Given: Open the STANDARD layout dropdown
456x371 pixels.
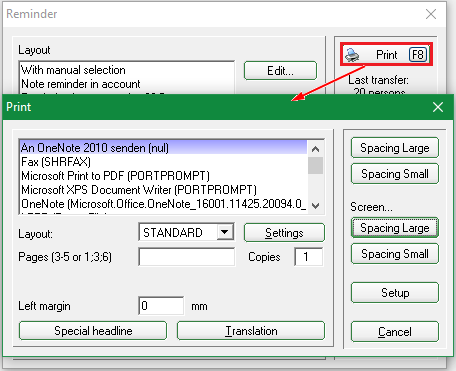Looking at the screenshot, I should click(x=225, y=232).
